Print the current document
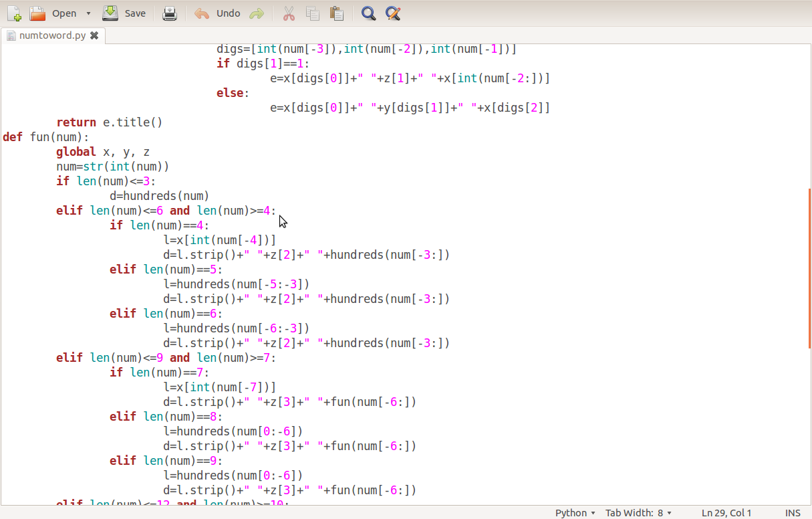The height and width of the screenshot is (519, 812). (169, 13)
